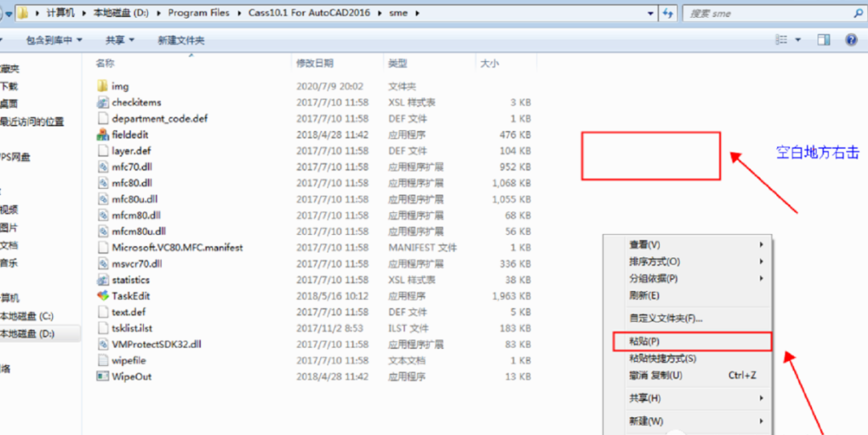The height and width of the screenshot is (435, 868).
Task: Select the 音乐 library in sidebar
Action: coord(9,263)
